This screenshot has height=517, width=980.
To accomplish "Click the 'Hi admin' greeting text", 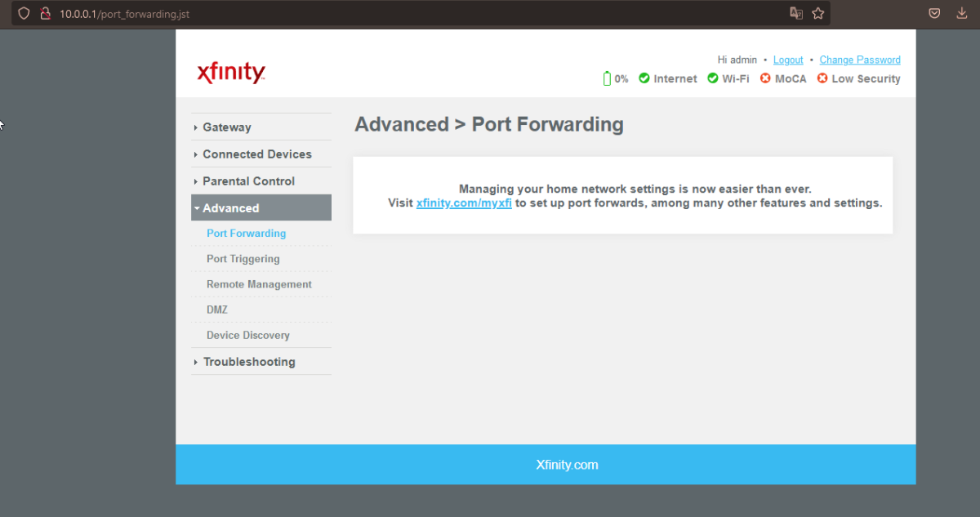I will 737,60.
